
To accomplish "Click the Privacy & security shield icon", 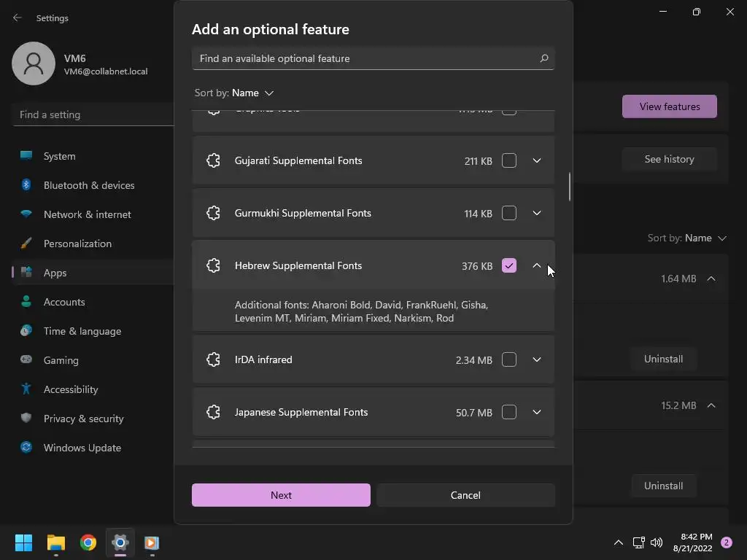I will tap(26, 419).
